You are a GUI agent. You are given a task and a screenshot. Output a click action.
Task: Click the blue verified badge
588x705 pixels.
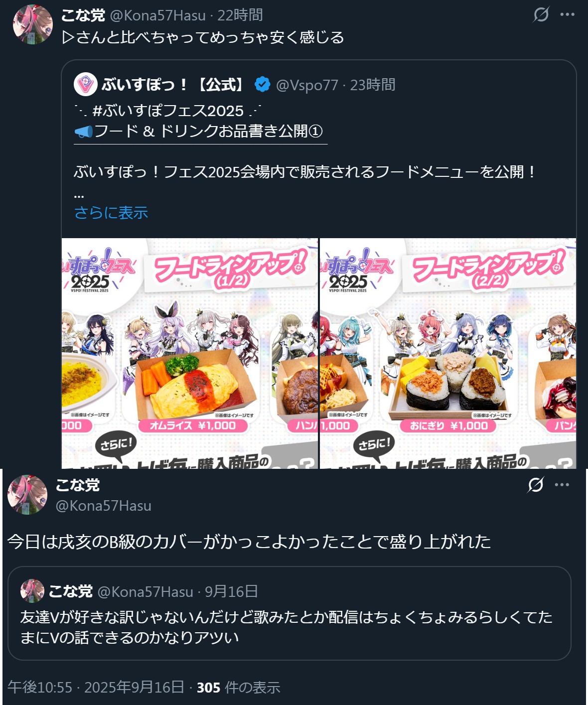click(x=263, y=84)
